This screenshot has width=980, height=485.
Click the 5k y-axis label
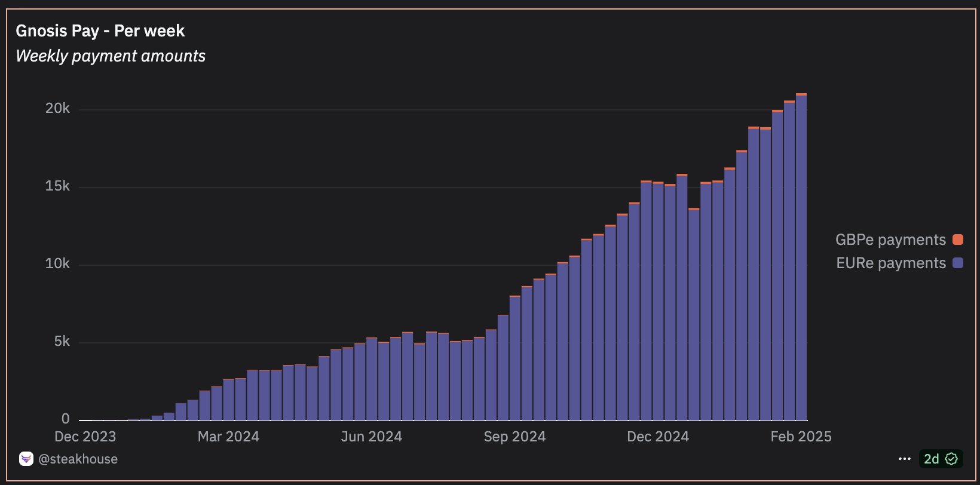[x=62, y=341]
